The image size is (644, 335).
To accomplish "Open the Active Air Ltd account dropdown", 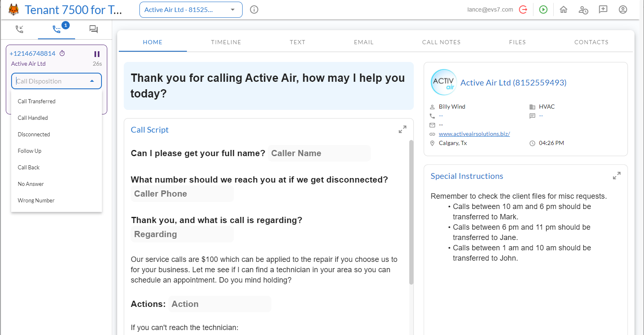I will [191, 9].
